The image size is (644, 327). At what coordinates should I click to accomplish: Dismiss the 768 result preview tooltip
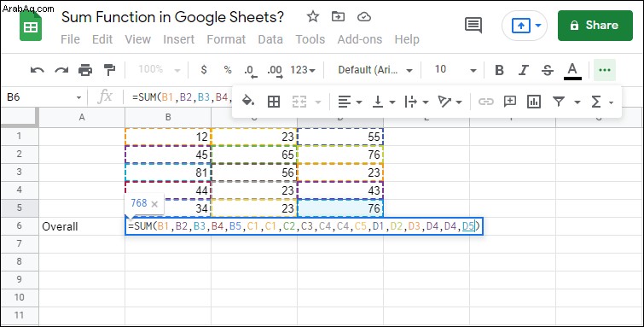(x=154, y=204)
